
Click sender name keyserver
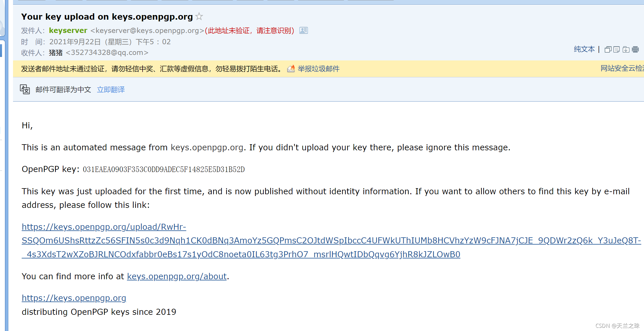68,30
